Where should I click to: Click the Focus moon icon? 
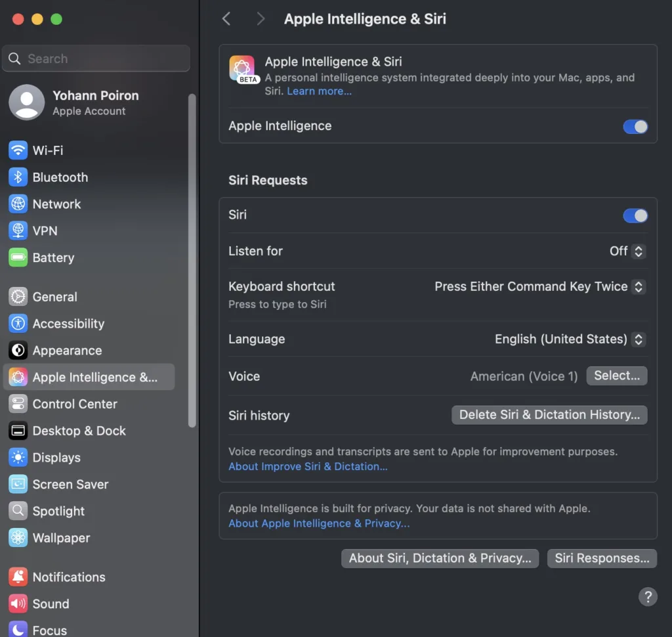18,630
